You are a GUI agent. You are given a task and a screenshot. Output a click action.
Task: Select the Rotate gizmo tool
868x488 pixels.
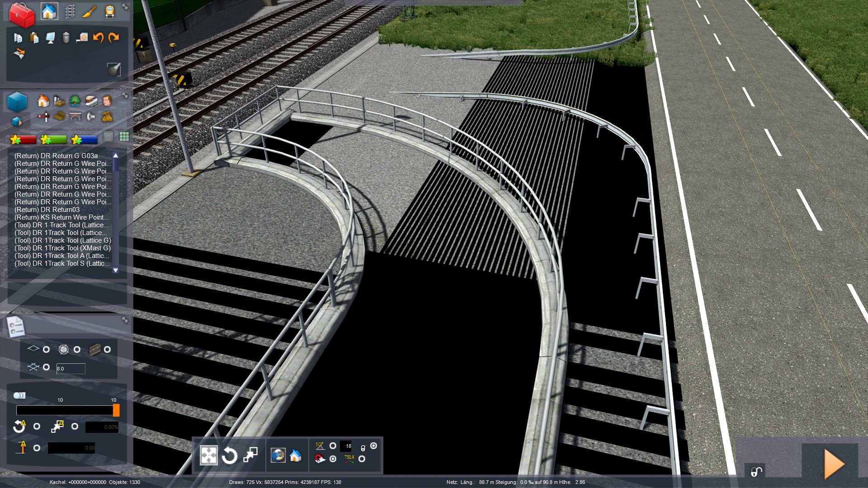pyautogui.click(x=229, y=455)
